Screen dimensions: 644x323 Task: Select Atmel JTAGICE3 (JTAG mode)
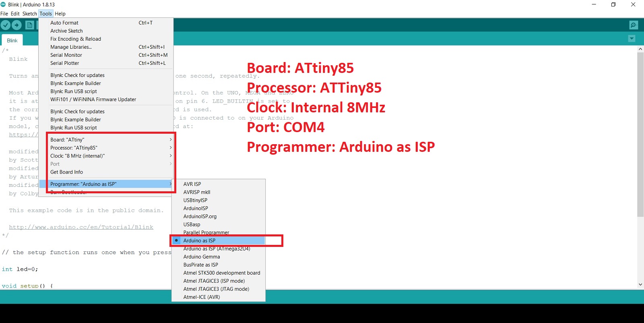coord(219,289)
